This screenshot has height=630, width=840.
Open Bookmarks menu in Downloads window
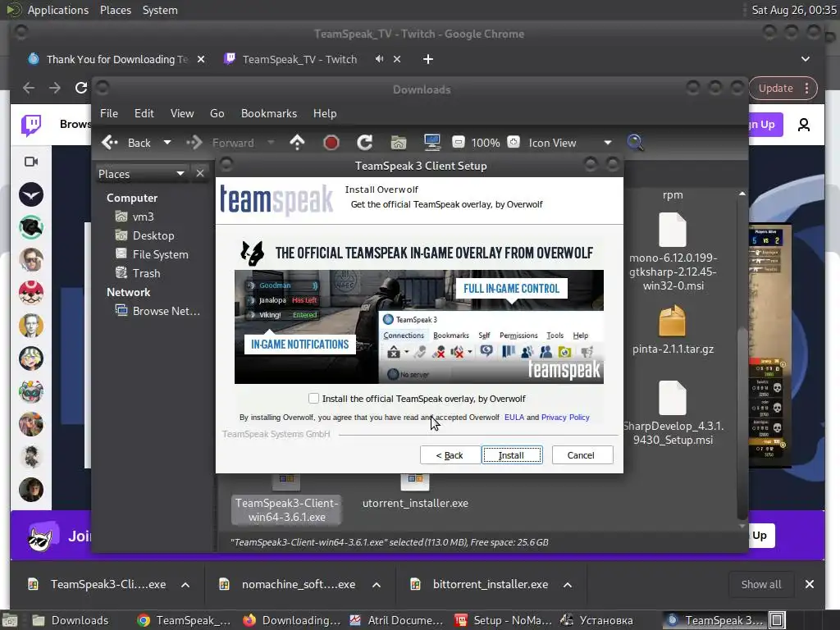(269, 113)
